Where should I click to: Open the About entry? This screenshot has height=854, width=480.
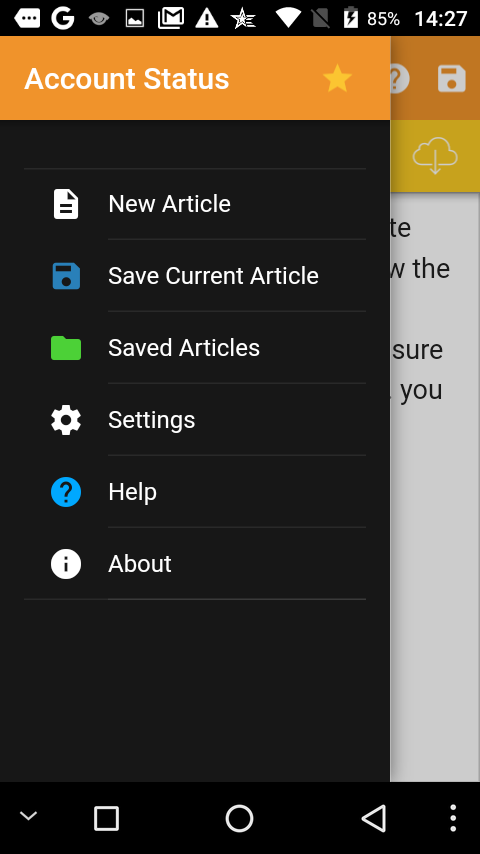pyautogui.click(x=195, y=564)
